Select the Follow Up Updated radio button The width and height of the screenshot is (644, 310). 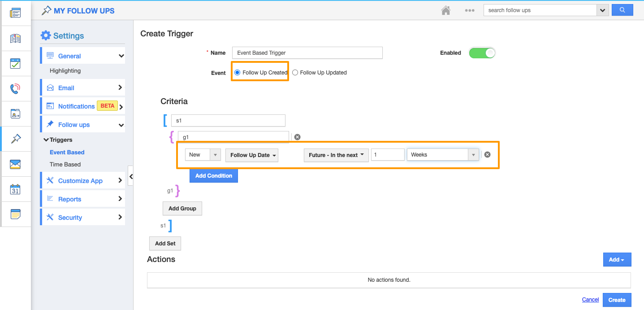click(x=295, y=73)
